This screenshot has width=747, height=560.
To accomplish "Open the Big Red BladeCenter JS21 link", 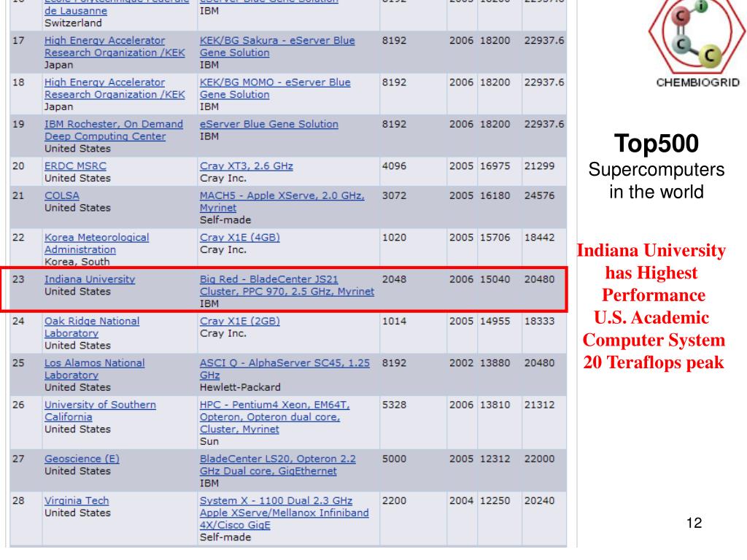I will click(x=287, y=286).
